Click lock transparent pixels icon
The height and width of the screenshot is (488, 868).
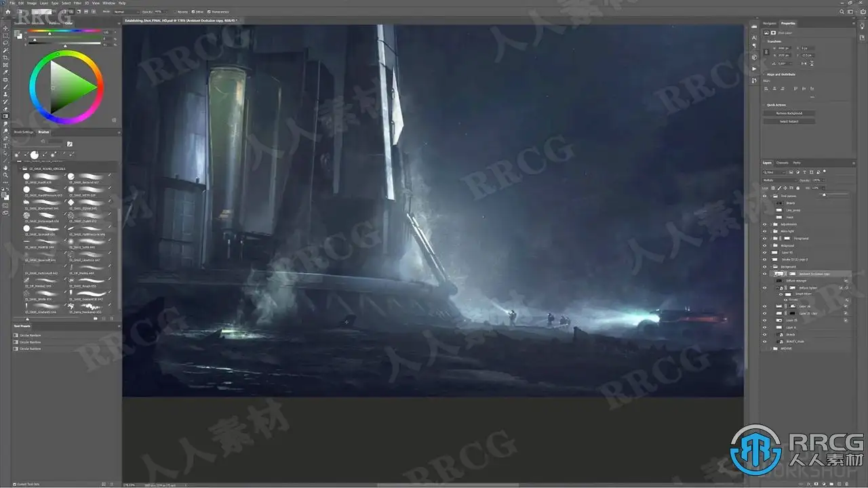click(773, 188)
